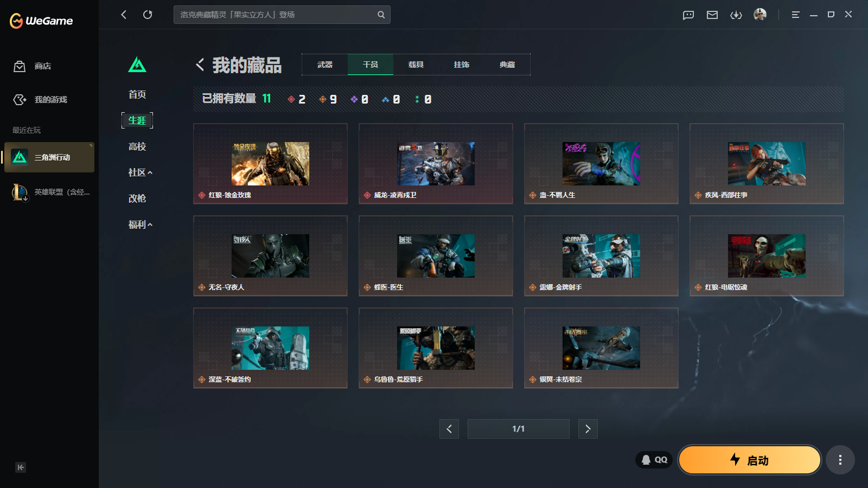Switch to the 挂饰 tab
This screenshot has height=488, width=868.
tap(462, 65)
